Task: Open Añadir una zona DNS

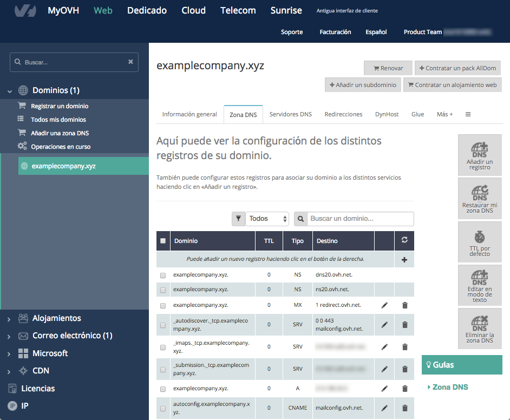Action: 60,133
